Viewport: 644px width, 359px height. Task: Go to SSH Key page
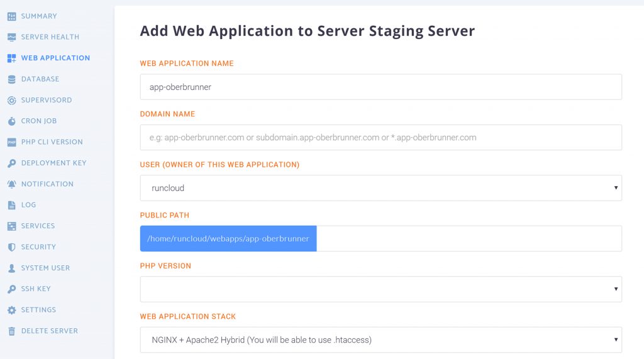[36, 289]
